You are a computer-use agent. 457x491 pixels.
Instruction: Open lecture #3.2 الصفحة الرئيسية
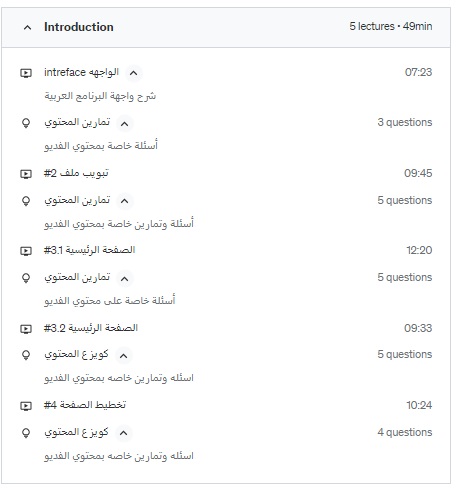[x=91, y=328]
